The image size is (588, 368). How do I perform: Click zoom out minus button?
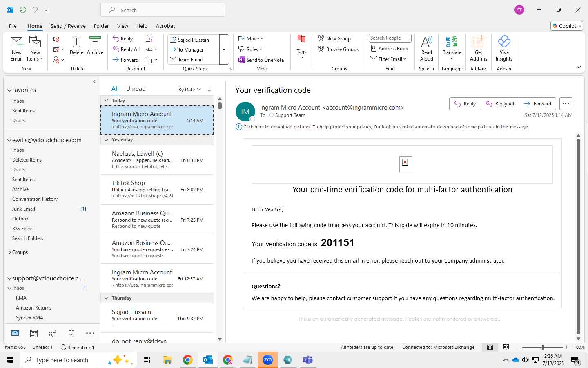pos(518,347)
